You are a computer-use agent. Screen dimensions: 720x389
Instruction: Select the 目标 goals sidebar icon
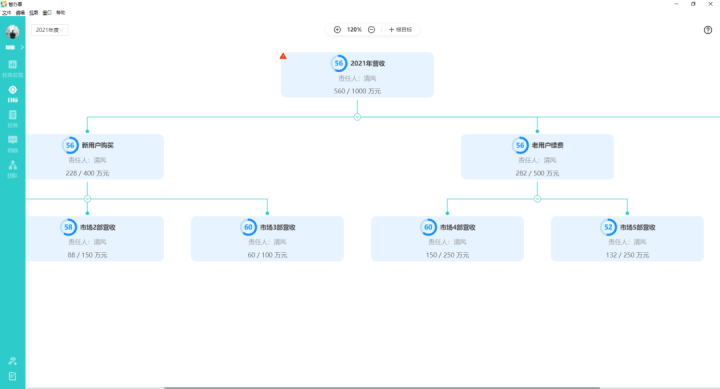[12, 93]
